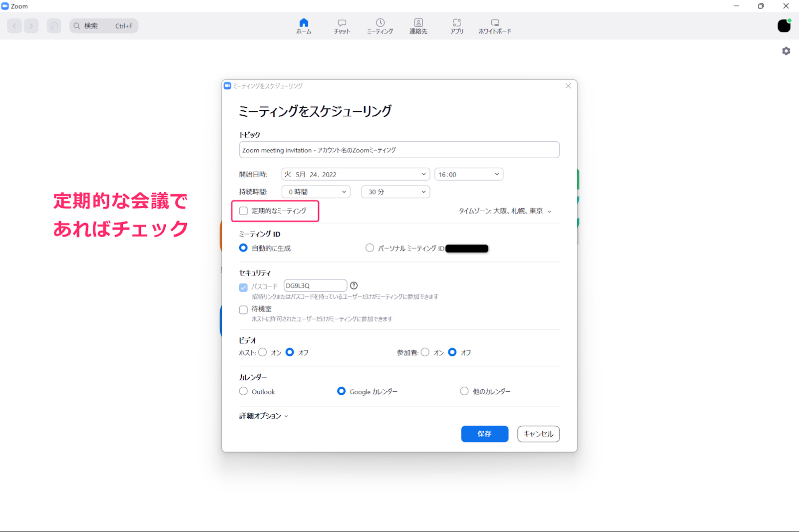This screenshot has height=532, width=799.
Task: Open the start time 16:00 dropdown
Action: tap(469, 174)
